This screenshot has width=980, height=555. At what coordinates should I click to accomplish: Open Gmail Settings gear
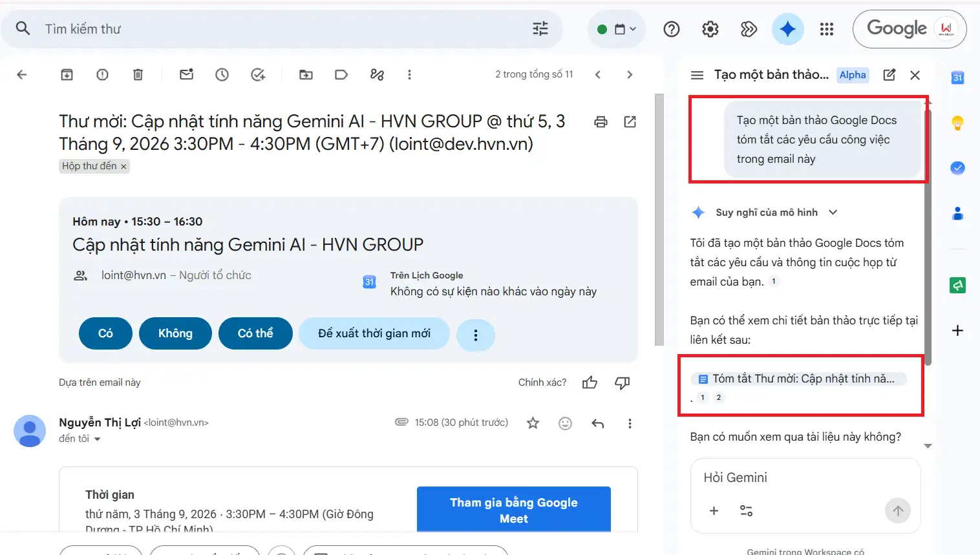coord(710,29)
